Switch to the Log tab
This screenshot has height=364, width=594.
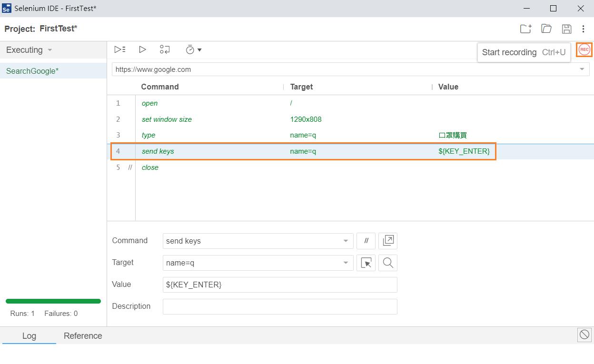click(29, 335)
